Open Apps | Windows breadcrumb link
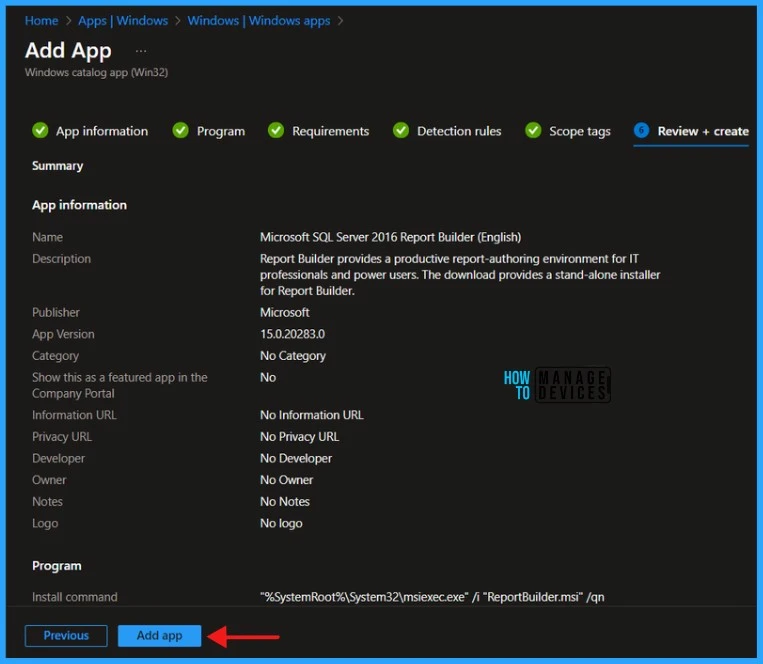 (123, 21)
